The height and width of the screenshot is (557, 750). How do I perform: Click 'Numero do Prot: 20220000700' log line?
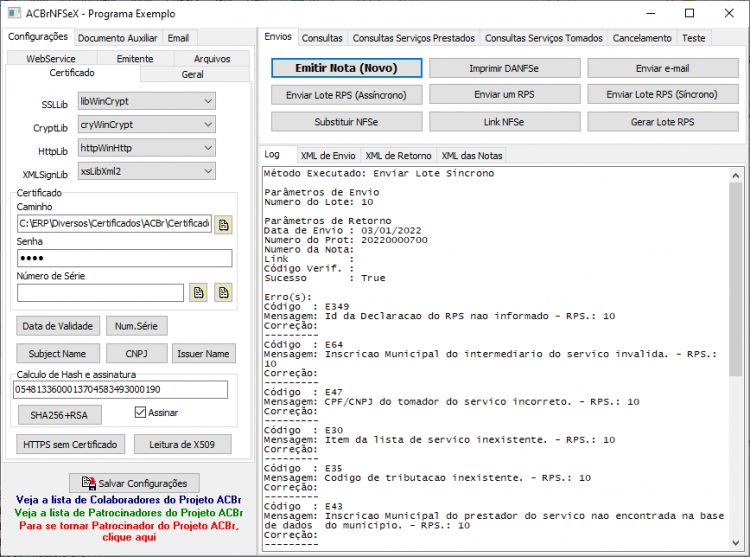pyautogui.click(x=346, y=240)
